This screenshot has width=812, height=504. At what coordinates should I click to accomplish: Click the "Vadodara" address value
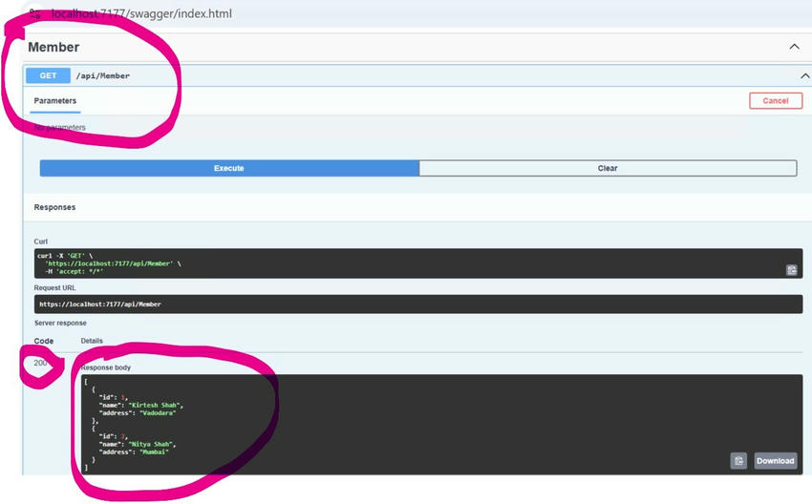tap(158, 413)
